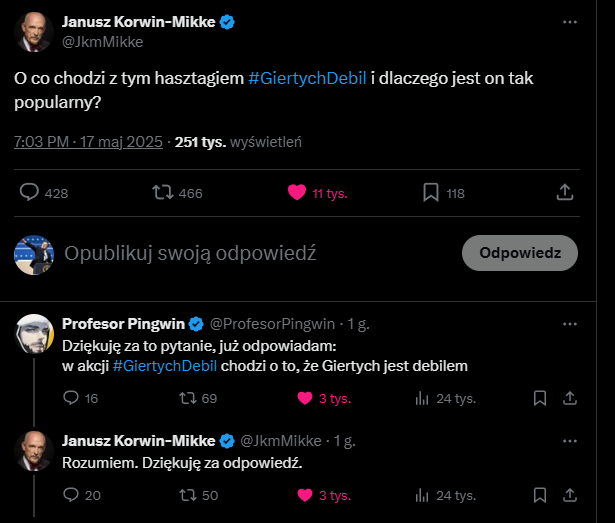Repost the main post with 466 reposts

tap(161, 193)
